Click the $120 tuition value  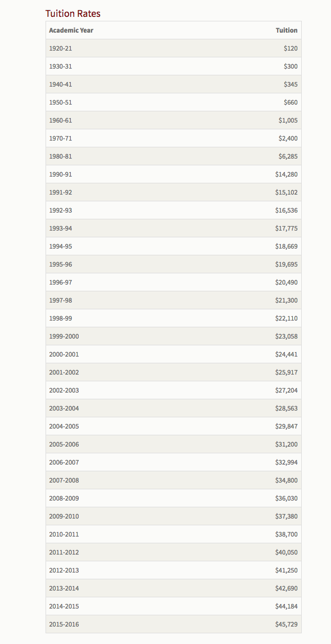[x=291, y=48]
